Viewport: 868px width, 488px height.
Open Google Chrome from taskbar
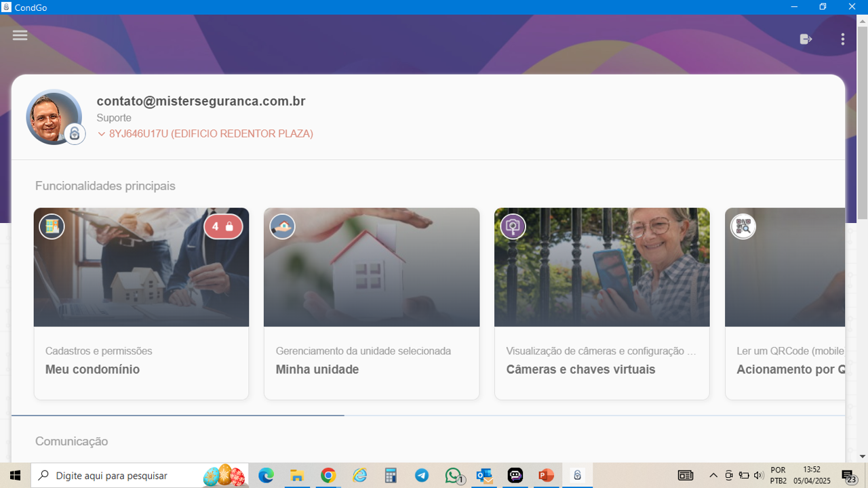pyautogui.click(x=328, y=475)
